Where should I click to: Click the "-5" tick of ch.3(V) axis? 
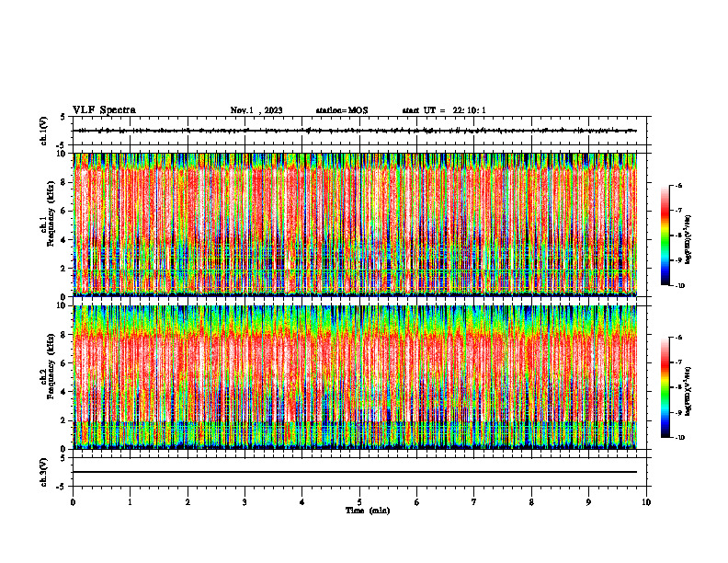(63, 487)
